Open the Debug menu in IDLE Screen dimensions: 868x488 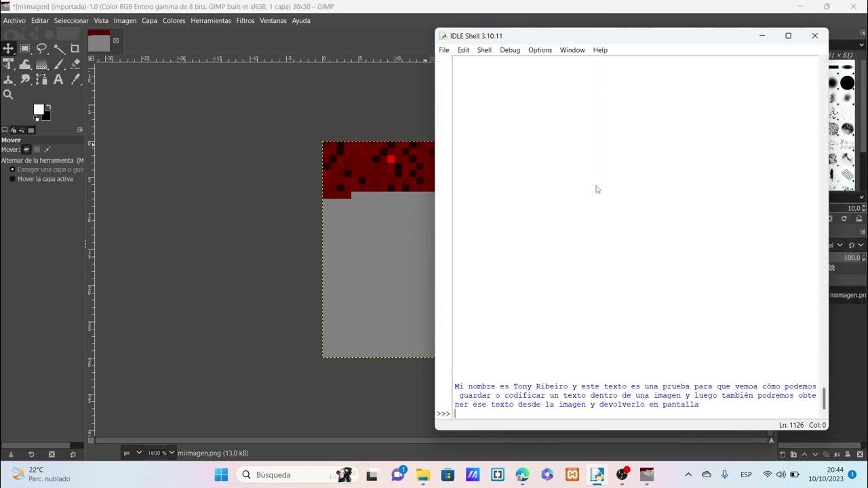[x=510, y=50]
